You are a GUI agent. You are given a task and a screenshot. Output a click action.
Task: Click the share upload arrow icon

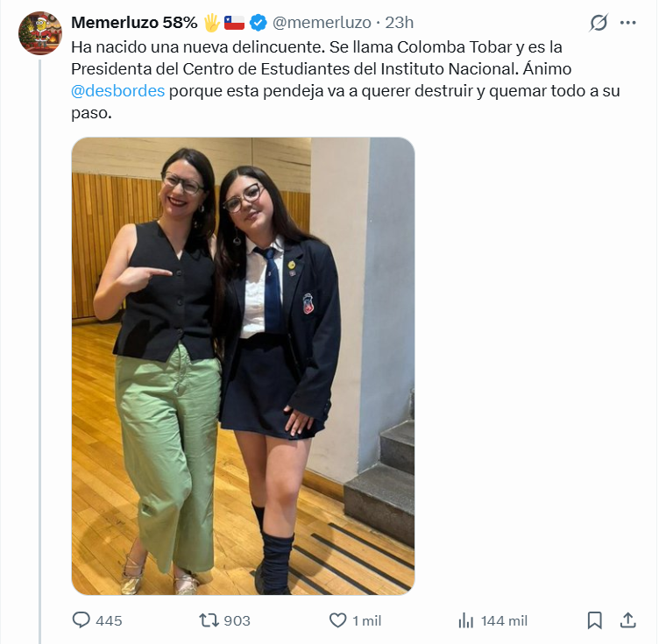tap(627, 620)
